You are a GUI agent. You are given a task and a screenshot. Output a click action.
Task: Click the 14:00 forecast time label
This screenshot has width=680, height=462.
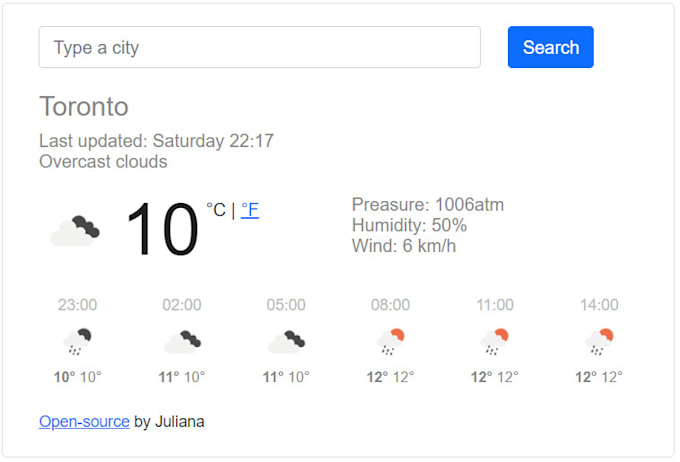(x=599, y=305)
